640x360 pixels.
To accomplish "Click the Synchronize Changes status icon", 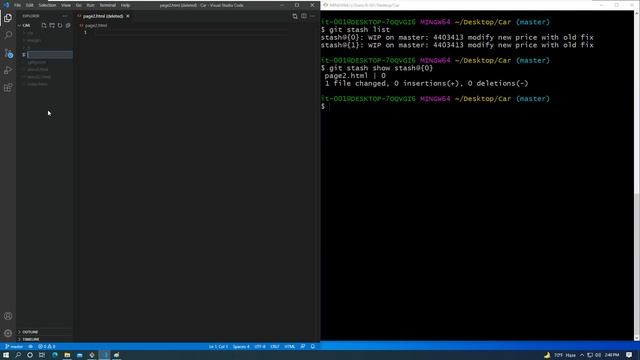I will pyautogui.click(x=31, y=347).
